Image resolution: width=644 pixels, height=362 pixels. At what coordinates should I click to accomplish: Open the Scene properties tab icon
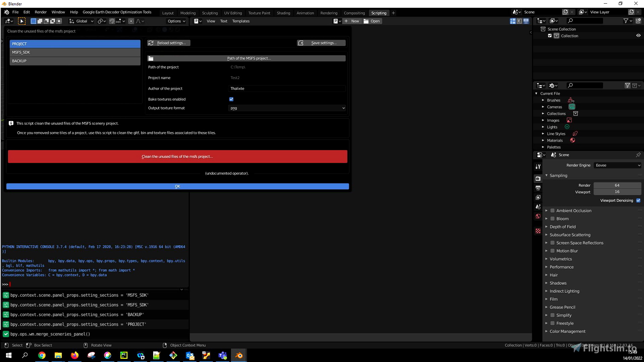pos(538,207)
